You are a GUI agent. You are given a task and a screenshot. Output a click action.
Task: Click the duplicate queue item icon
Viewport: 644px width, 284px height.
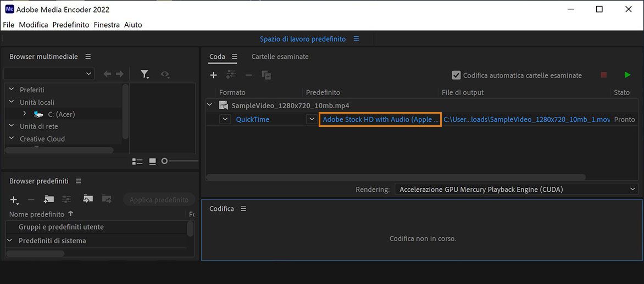click(x=266, y=75)
